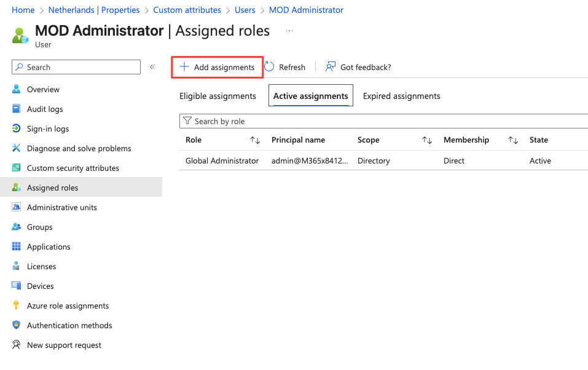Click the Audit logs sidebar icon
The height and width of the screenshot is (370, 588).
pyautogui.click(x=17, y=109)
